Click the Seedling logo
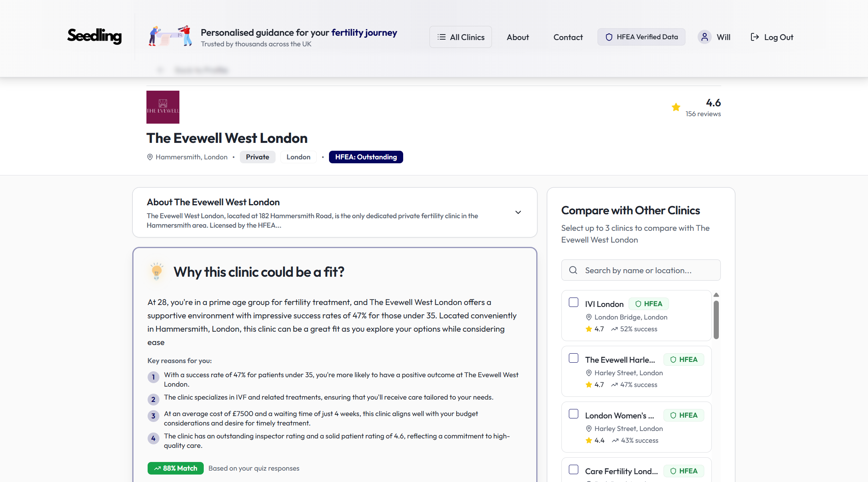 (x=94, y=36)
